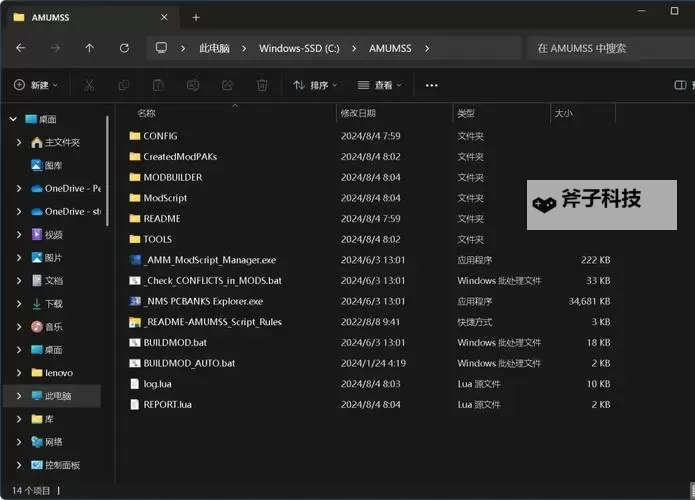Open 图库 in navigation pane

pos(47,165)
